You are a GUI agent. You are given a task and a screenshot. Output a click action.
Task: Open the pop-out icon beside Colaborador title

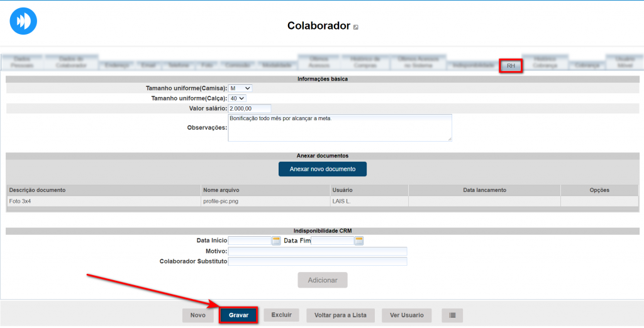click(x=356, y=27)
